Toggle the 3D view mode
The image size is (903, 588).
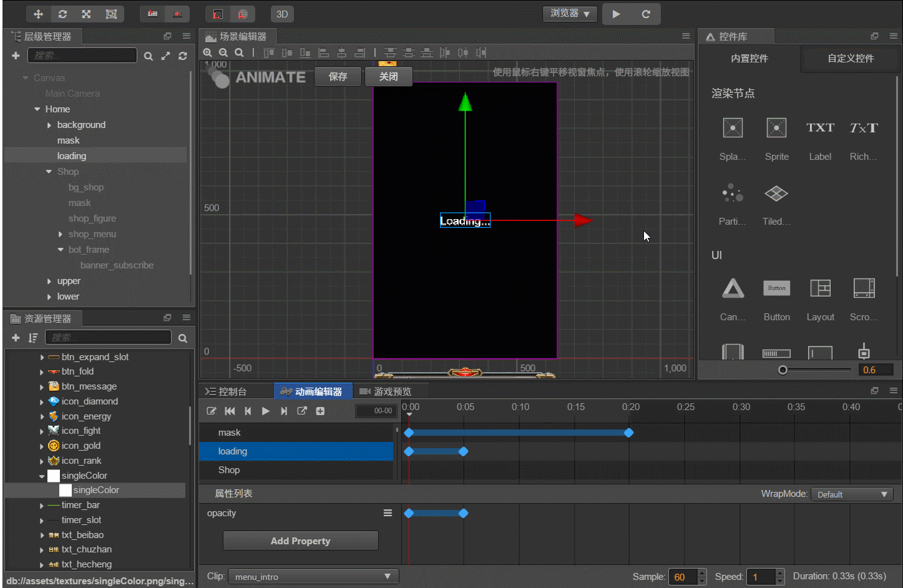click(282, 14)
